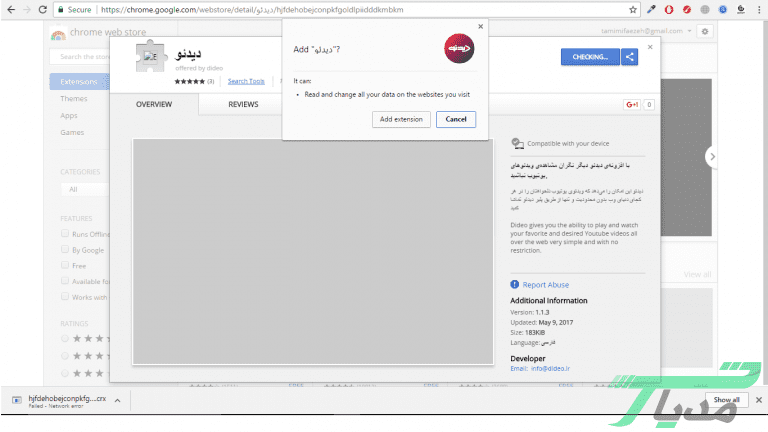Toggle the By Google checkbox
The image size is (768, 432).
coord(65,250)
